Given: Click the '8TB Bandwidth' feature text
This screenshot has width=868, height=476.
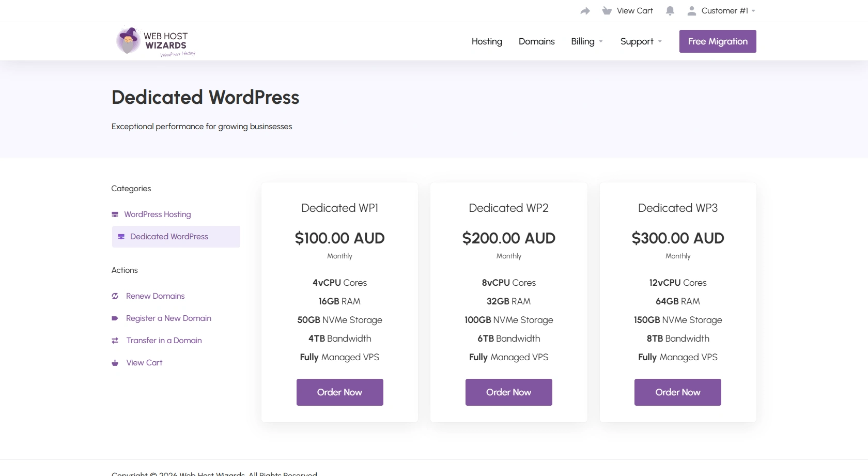Looking at the screenshot, I should coord(678,339).
